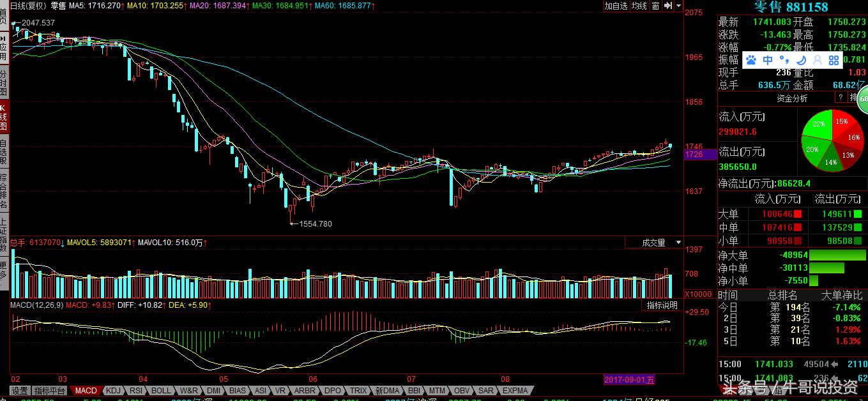This screenshot has width=868, height=401.
Task: Click the 14% dark green pie slice
Action: tap(831, 162)
